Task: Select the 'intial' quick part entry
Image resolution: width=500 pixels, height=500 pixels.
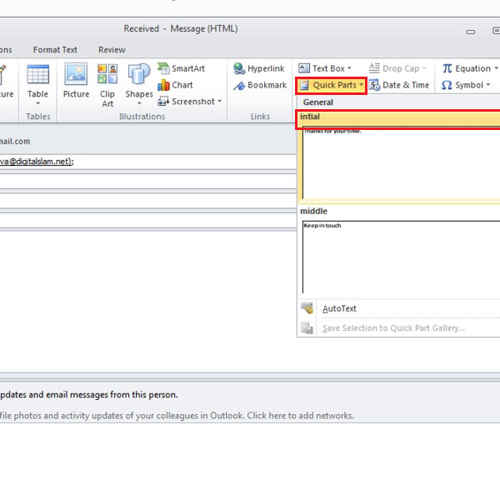Action: tap(399, 156)
